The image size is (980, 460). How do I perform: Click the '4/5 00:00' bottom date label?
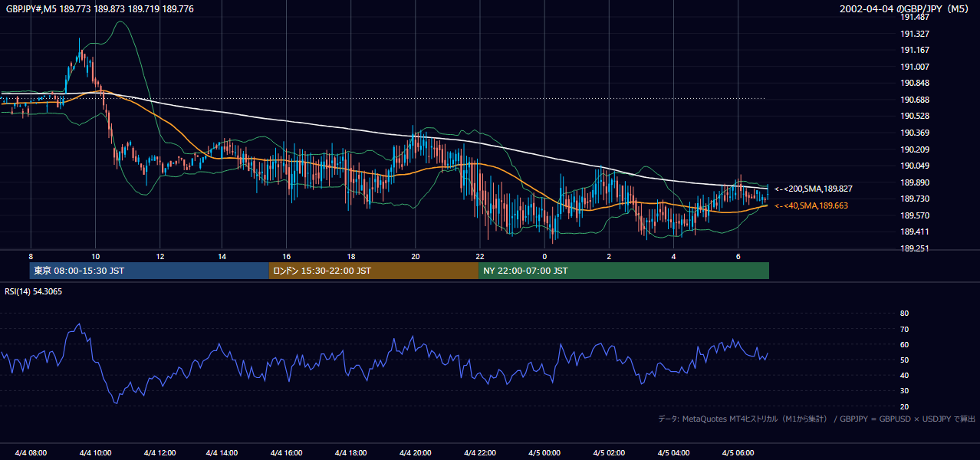[544, 452]
